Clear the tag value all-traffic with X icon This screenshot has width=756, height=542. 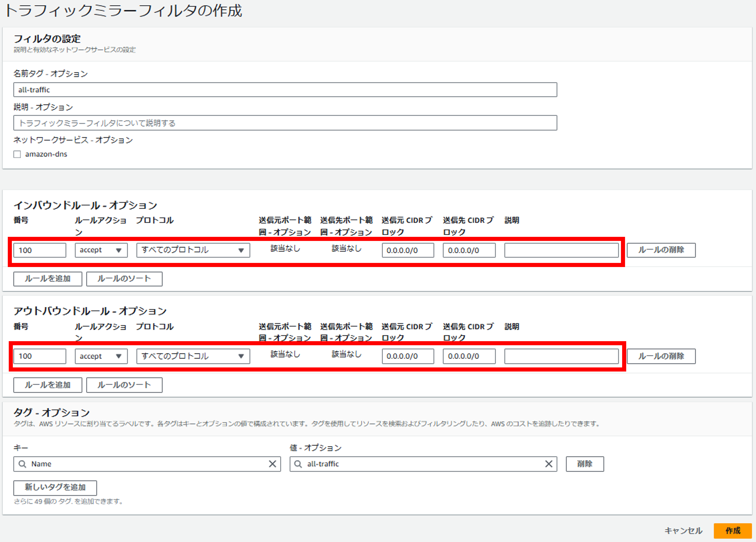click(x=549, y=464)
